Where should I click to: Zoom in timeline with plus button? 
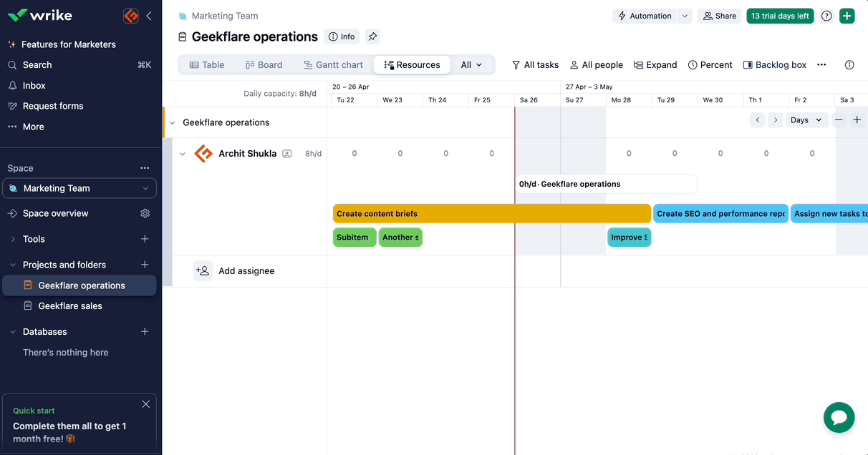click(x=857, y=120)
